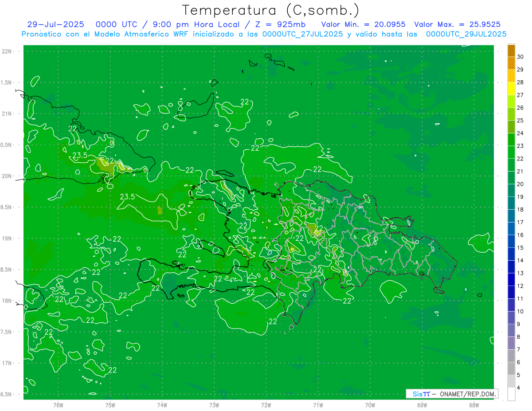Click the colorbar label "23"
This screenshot has height=411, width=532.
point(520,146)
